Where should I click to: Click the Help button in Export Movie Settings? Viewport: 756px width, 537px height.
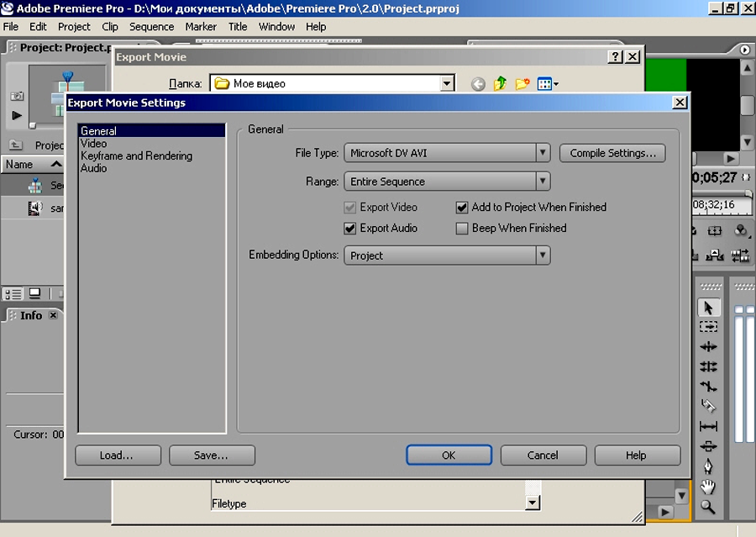(638, 455)
